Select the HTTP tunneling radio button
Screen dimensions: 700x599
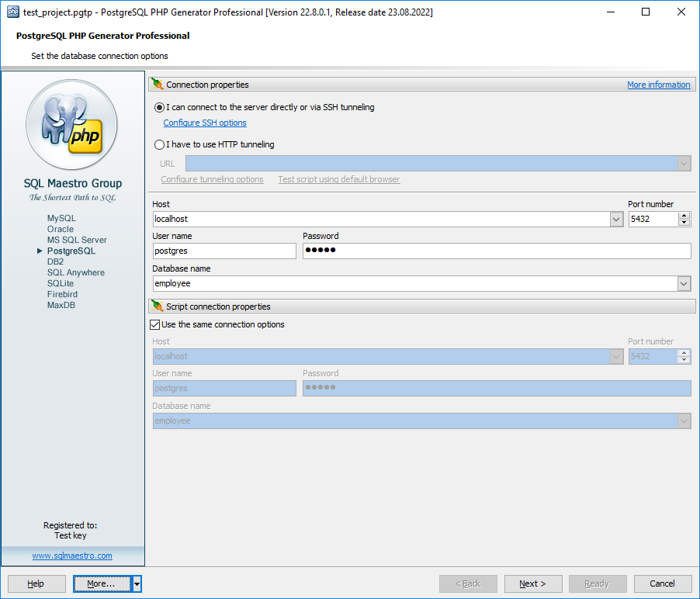160,144
